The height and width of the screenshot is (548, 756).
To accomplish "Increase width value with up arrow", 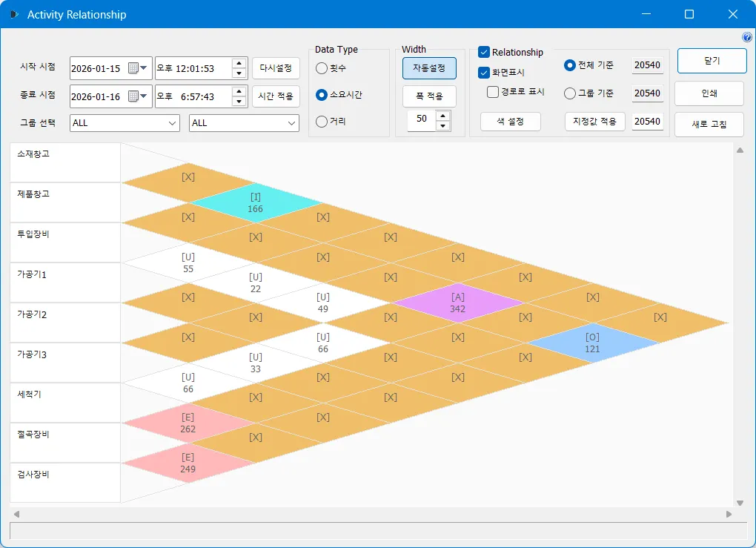I will [442, 114].
